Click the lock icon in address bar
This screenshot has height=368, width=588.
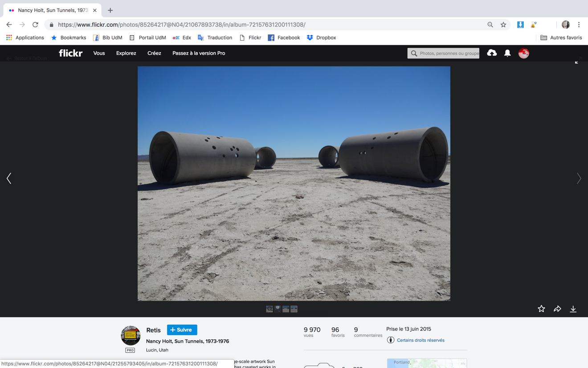coord(51,25)
